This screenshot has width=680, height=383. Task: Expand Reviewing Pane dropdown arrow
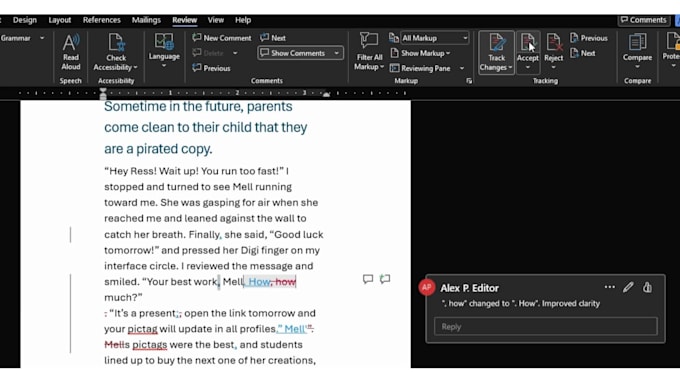(461, 69)
